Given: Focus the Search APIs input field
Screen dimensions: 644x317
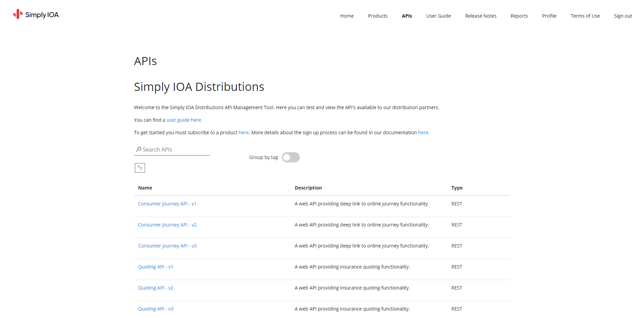Looking at the screenshot, I should 172,150.
